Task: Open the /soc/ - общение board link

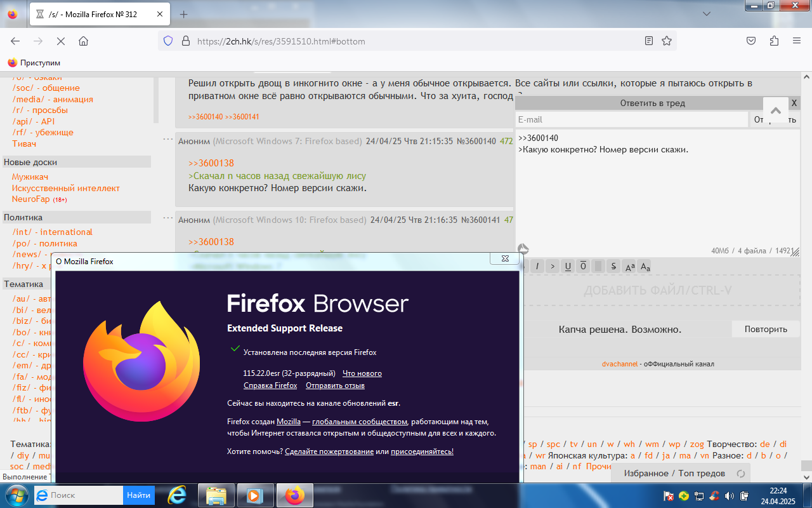Action: pyautogui.click(x=46, y=88)
